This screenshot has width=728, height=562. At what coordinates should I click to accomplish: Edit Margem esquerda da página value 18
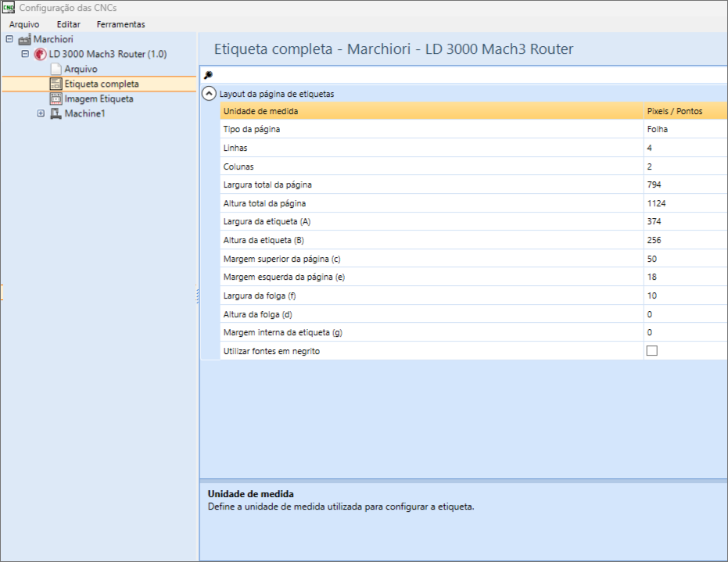point(685,277)
